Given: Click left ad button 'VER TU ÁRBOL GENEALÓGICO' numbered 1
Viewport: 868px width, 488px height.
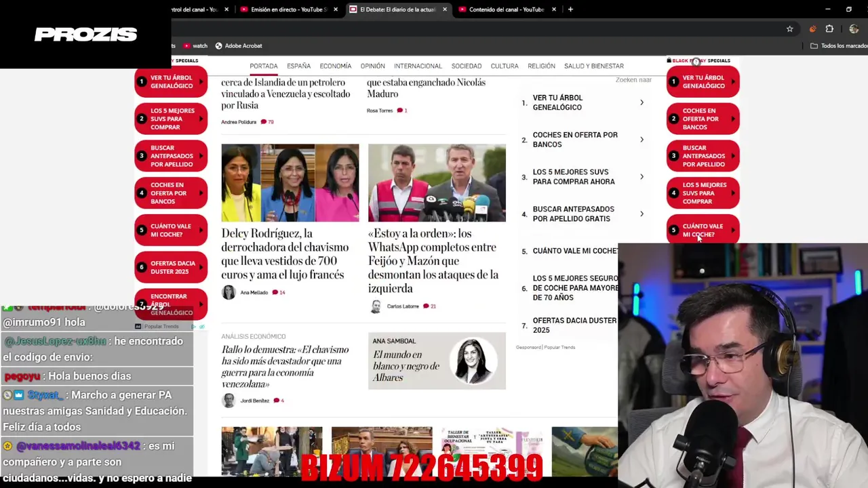Looking at the screenshot, I should [171, 81].
